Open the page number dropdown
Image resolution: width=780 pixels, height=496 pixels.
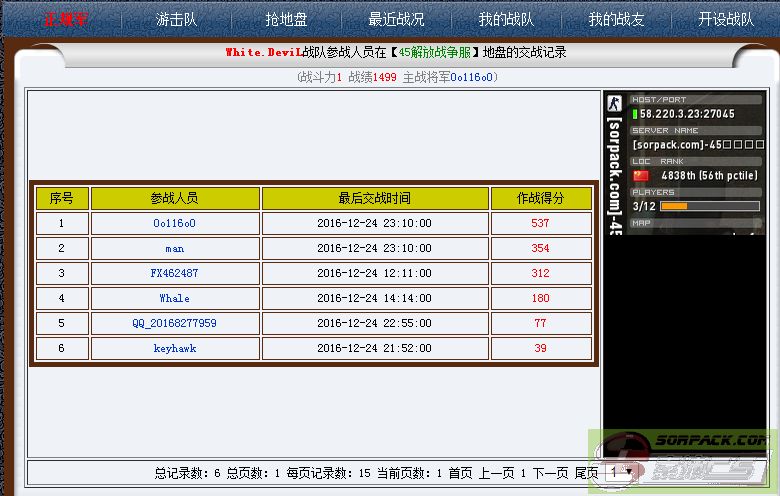620,472
